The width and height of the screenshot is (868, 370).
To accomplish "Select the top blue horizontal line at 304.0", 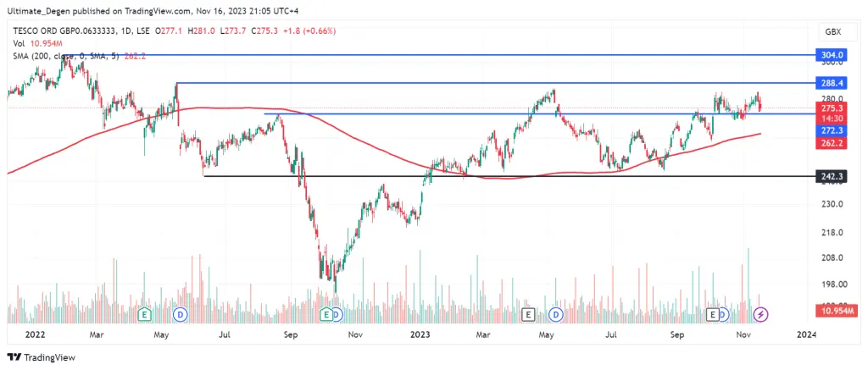I will pos(440,55).
